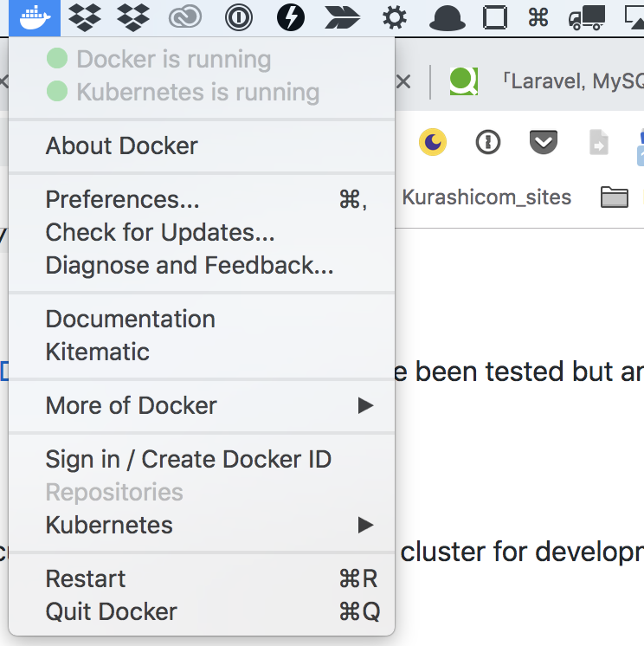This screenshot has width=644, height=646.
Task: Open the Kurashicom_sites bookmark
Action: click(x=486, y=197)
